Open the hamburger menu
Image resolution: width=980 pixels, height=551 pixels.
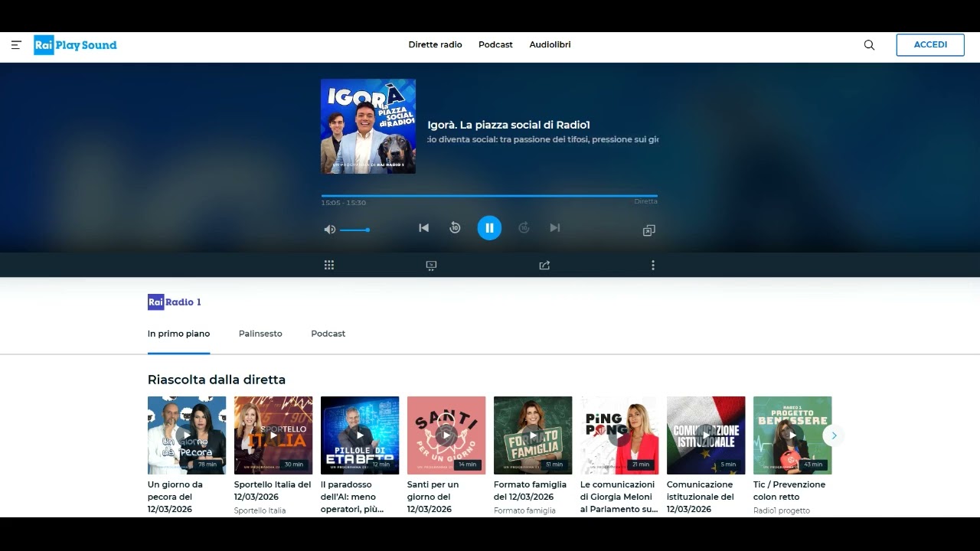(x=16, y=45)
